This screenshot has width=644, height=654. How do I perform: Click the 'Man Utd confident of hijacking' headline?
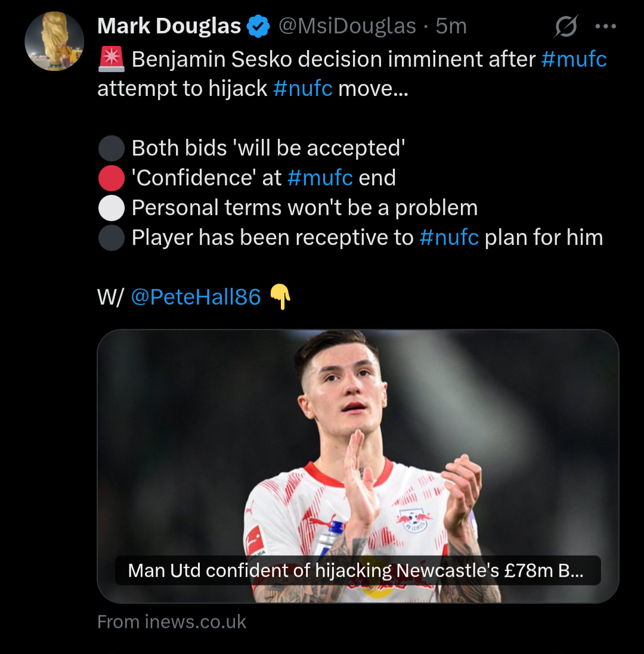click(357, 571)
